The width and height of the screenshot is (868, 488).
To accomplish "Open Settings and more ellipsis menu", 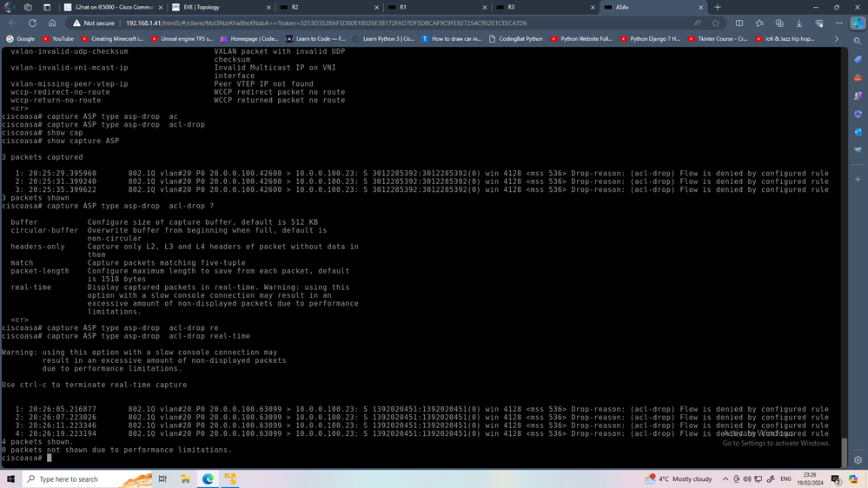I will (839, 23).
